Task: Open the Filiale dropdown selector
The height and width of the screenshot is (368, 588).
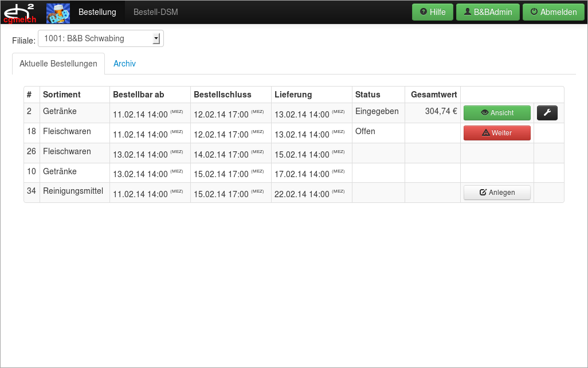Action: tap(101, 38)
